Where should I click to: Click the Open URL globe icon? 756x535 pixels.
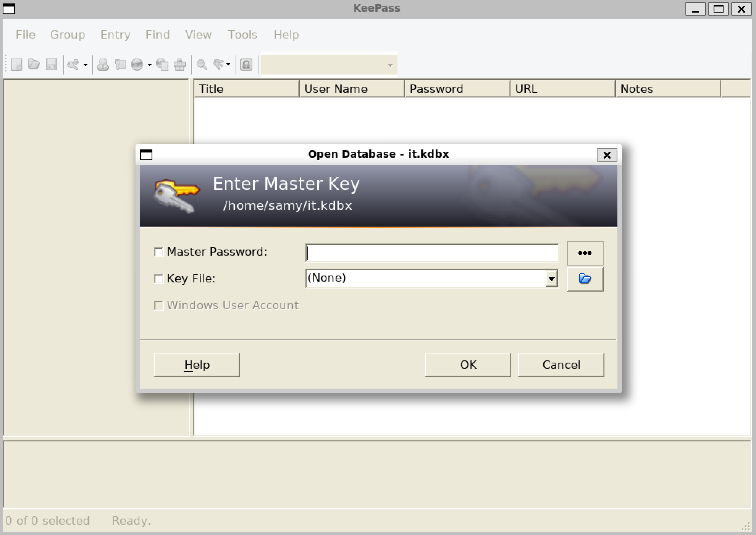[x=137, y=65]
